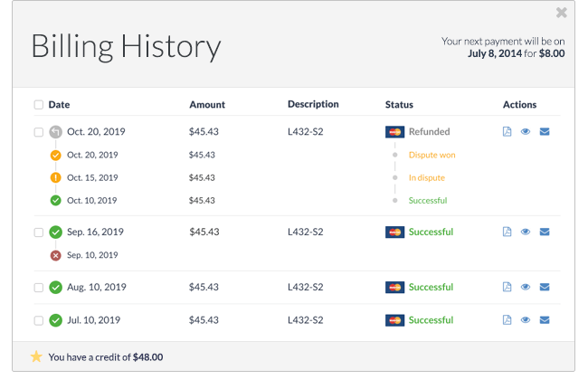The height and width of the screenshot is (389, 588).
Task: Toggle the select-all checkbox beside Date
Action: (39, 105)
